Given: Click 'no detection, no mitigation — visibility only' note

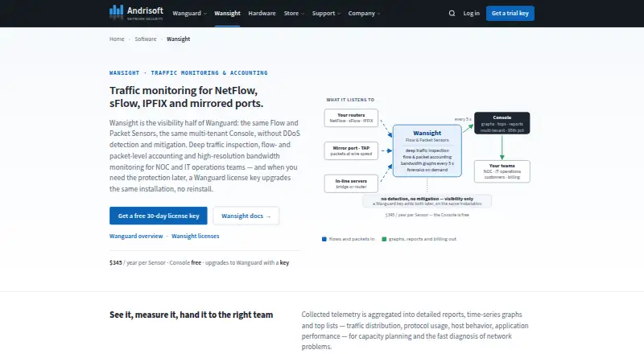Looking at the screenshot, I should coord(427,201).
